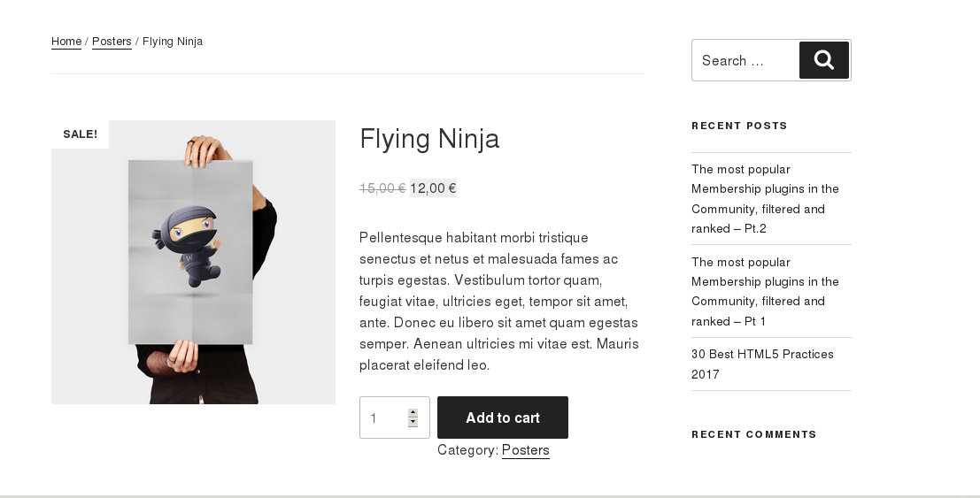The height and width of the screenshot is (498, 980).
Task: Click the Flying Ninja product title
Action: tap(429, 139)
